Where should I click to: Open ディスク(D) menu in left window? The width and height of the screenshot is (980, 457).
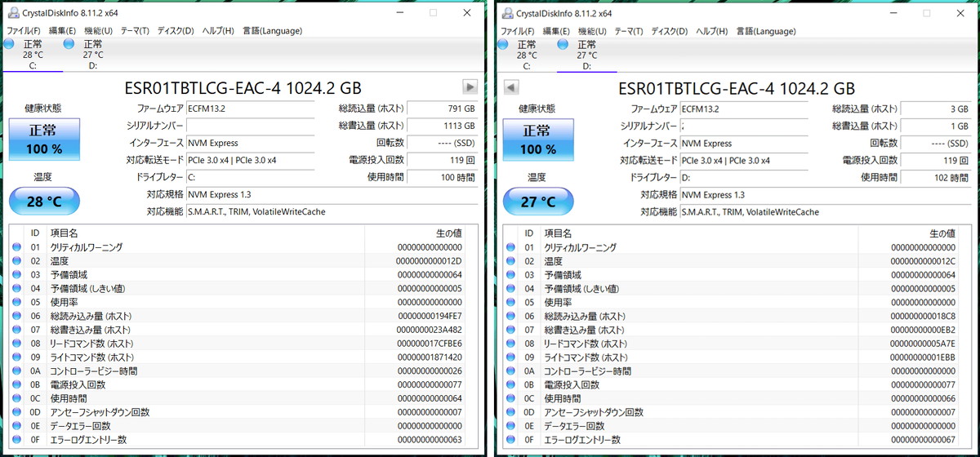(175, 31)
